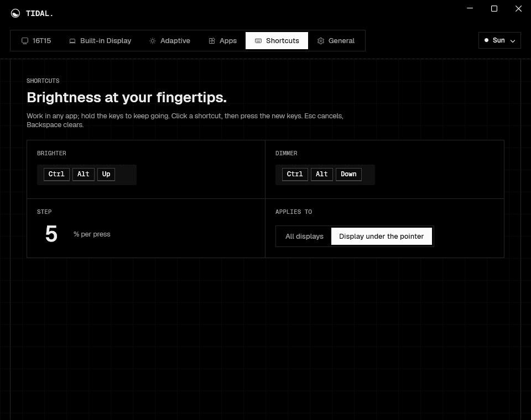Minimize the TIDAL window
The height and width of the screenshot is (420, 531).
[470, 8]
